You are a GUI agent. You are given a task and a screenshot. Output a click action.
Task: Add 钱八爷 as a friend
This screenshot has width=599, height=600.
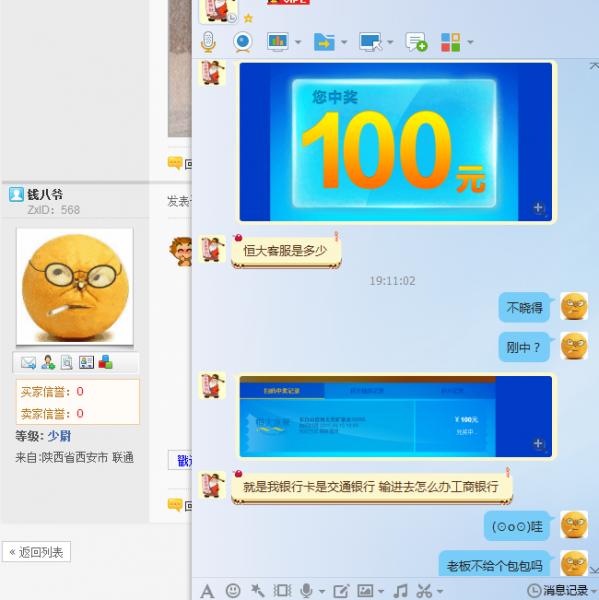(x=48, y=362)
